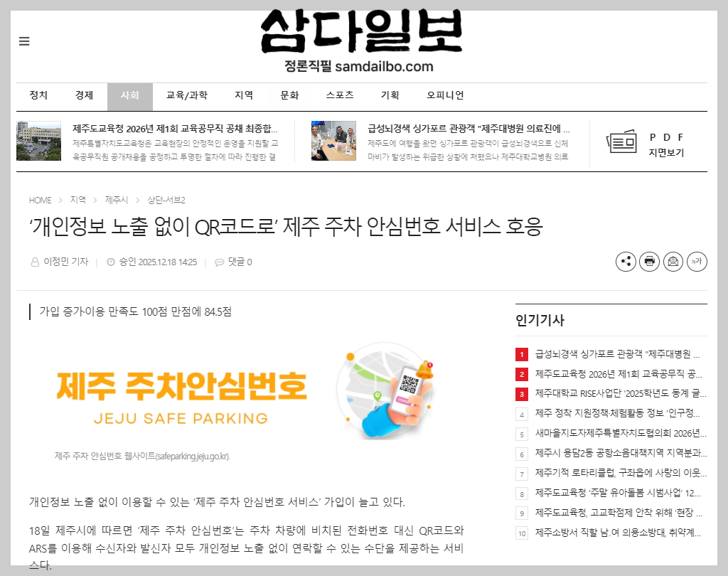Click 승인 2025.12.18 14:25 timestamp

click(x=158, y=262)
